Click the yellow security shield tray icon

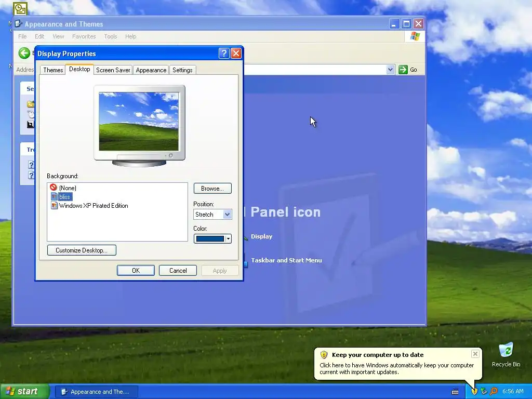[474, 391]
